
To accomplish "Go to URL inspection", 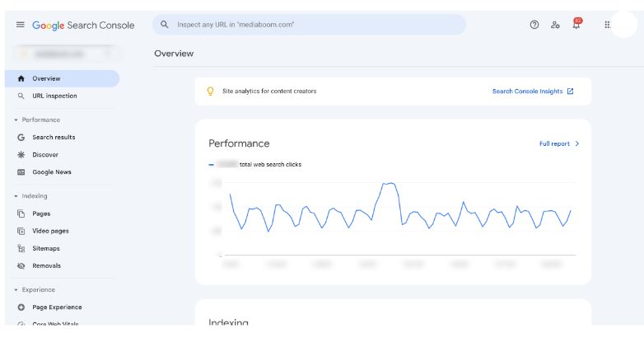I will tap(54, 96).
